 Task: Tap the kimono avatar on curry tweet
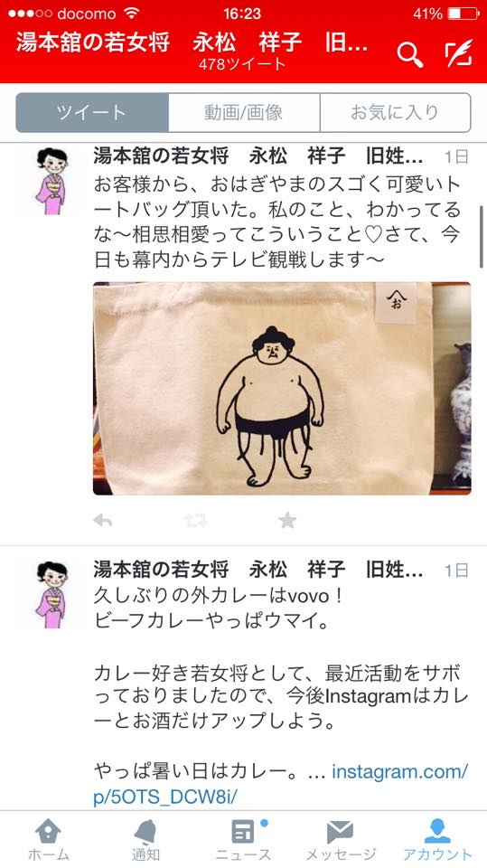coord(51,594)
